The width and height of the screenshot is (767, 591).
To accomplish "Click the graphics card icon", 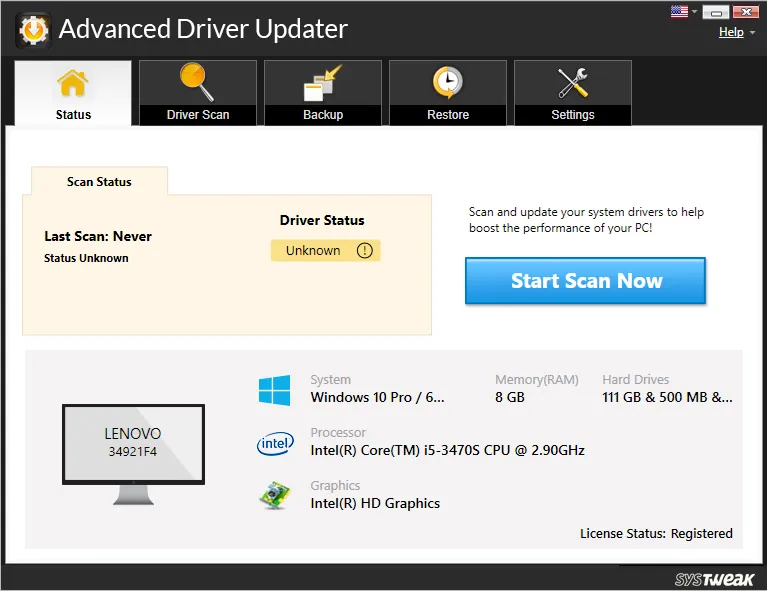I will tap(274, 496).
